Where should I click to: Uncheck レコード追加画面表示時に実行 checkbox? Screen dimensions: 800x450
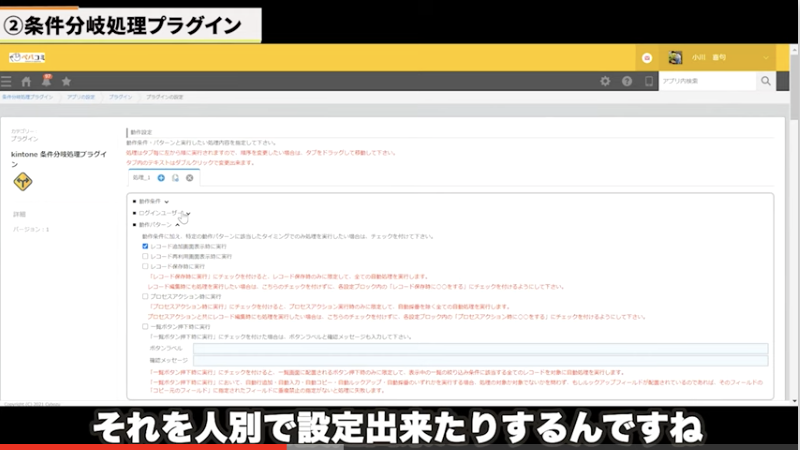click(145, 246)
